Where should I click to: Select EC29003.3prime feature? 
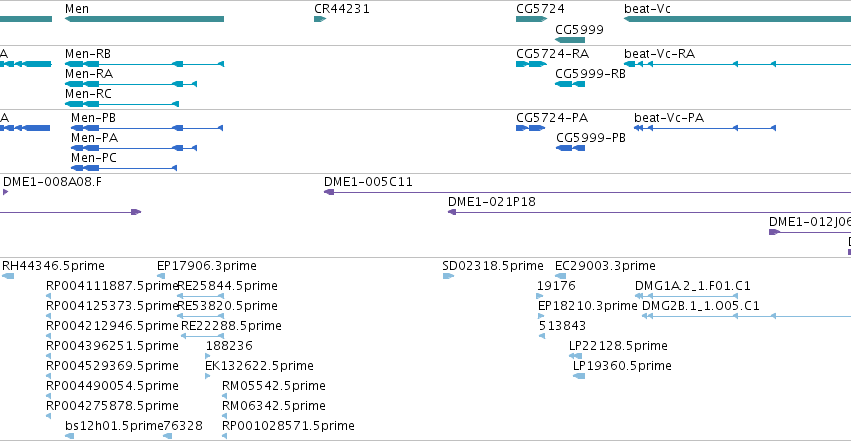[x=561, y=276]
